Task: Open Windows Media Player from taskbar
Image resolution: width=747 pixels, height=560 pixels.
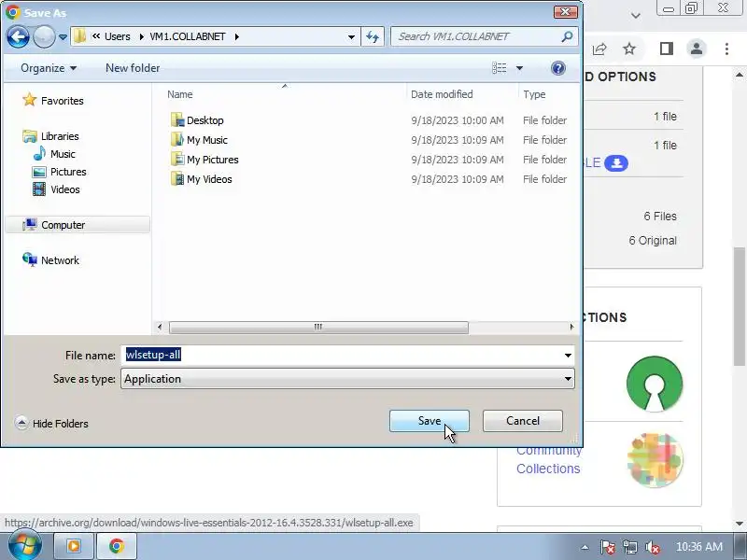Action: coord(73,546)
